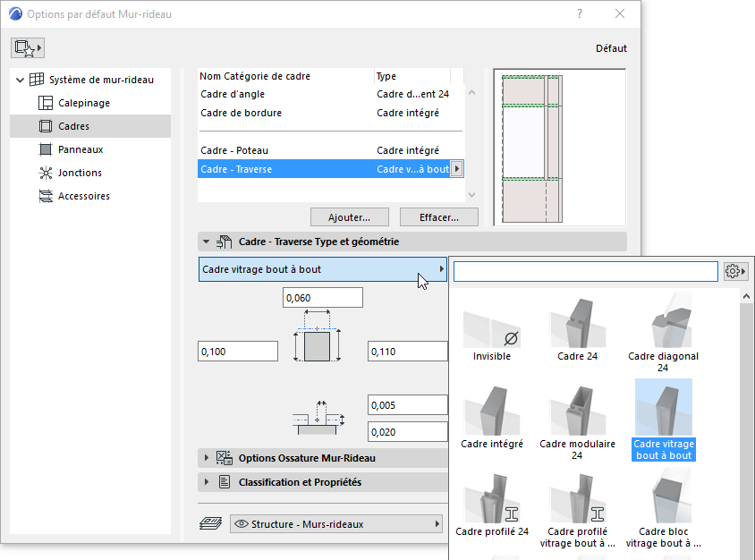Select the Accessoires icon in sidebar
The height and width of the screenshot is (560, 755).
47,196
